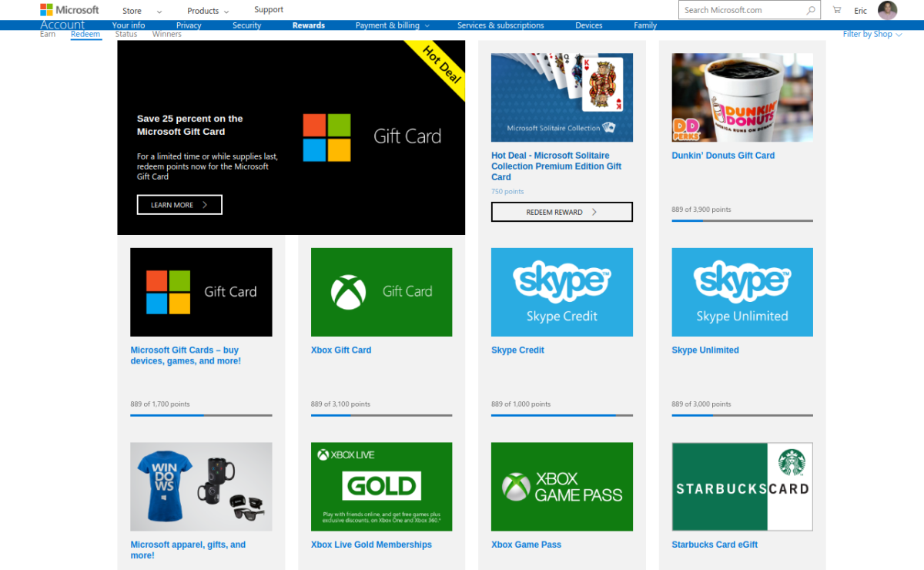Click the search magnifier icon
The height and width of the screenshot is (570, 924).
[x=811, y=10]
